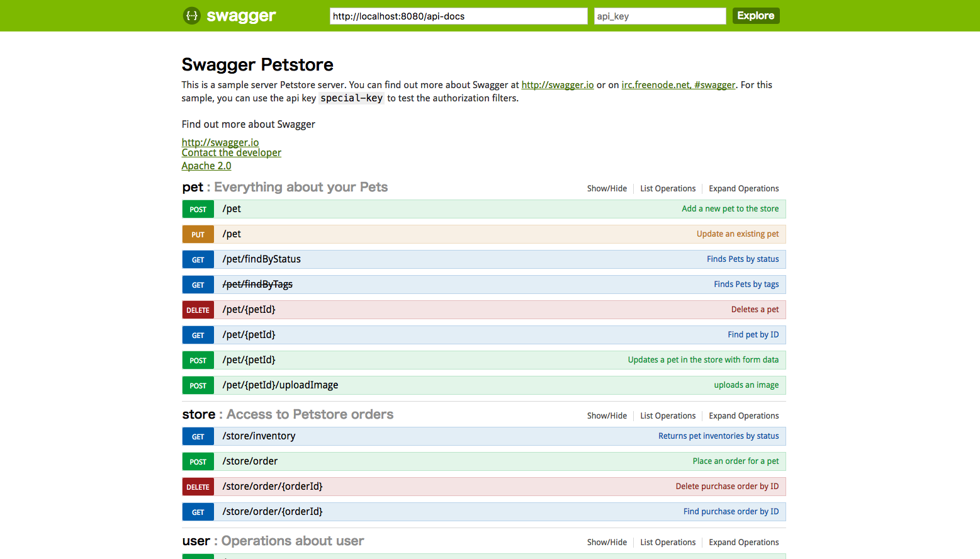The height and width of the screenshot is (559, 980).
Task: Click 'Add a new pet to the store' description
Action: (x=730, y=209)
